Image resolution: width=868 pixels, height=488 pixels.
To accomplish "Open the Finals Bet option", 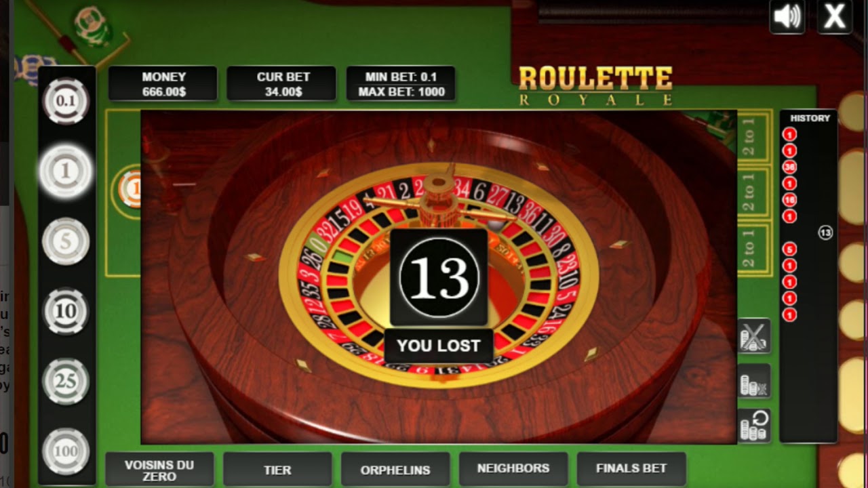I will 631,469.
